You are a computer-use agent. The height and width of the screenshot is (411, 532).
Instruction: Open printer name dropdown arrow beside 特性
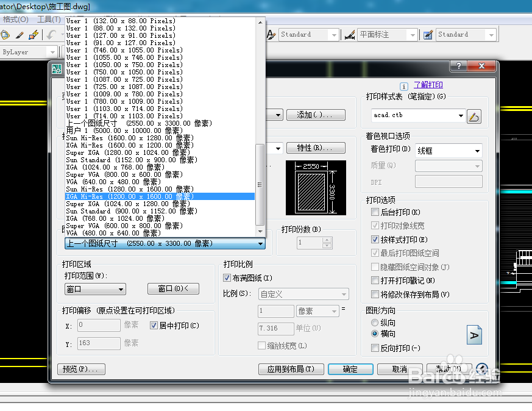(x=278, y=148)
